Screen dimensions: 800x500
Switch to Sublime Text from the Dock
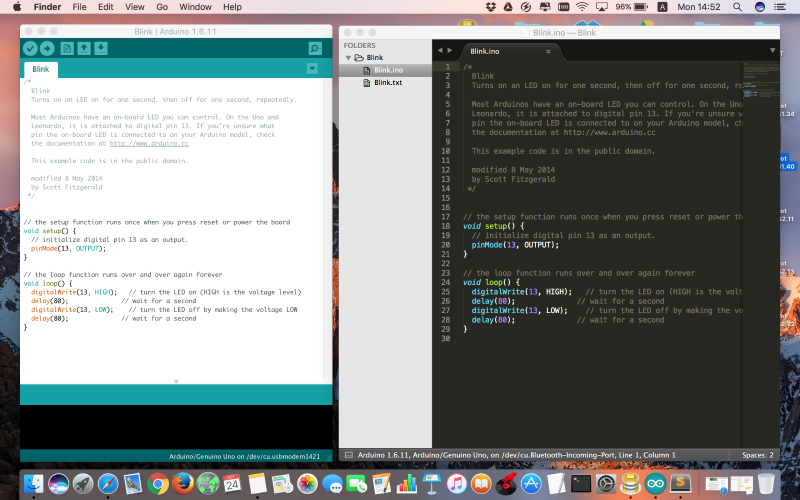click(x=681, y=483)
